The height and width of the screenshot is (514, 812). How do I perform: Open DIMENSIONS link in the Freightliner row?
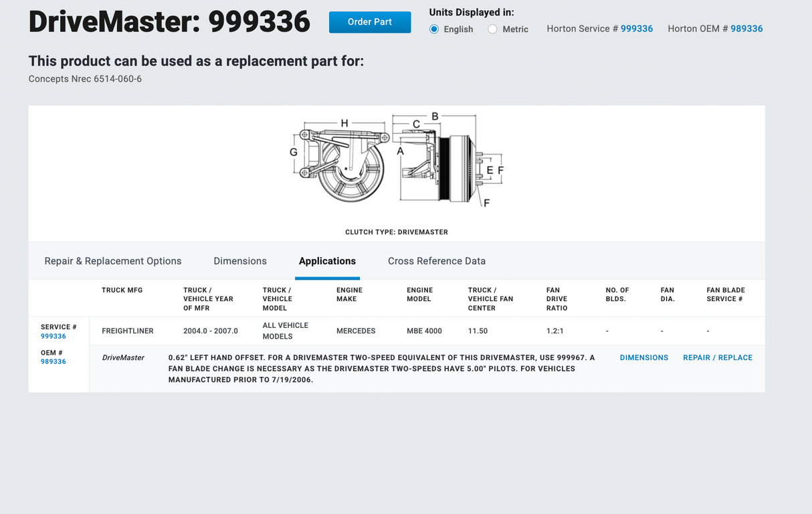tap(643, 357)
